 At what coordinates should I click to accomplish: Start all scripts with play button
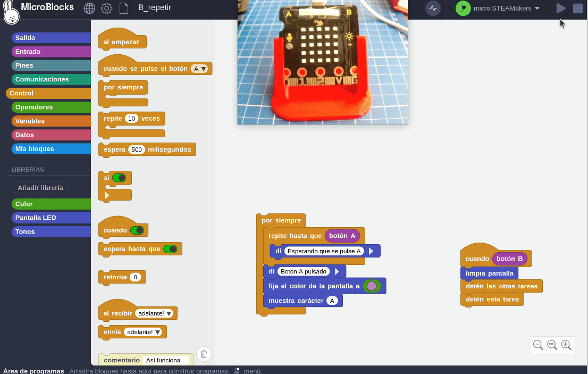(561, 9)
